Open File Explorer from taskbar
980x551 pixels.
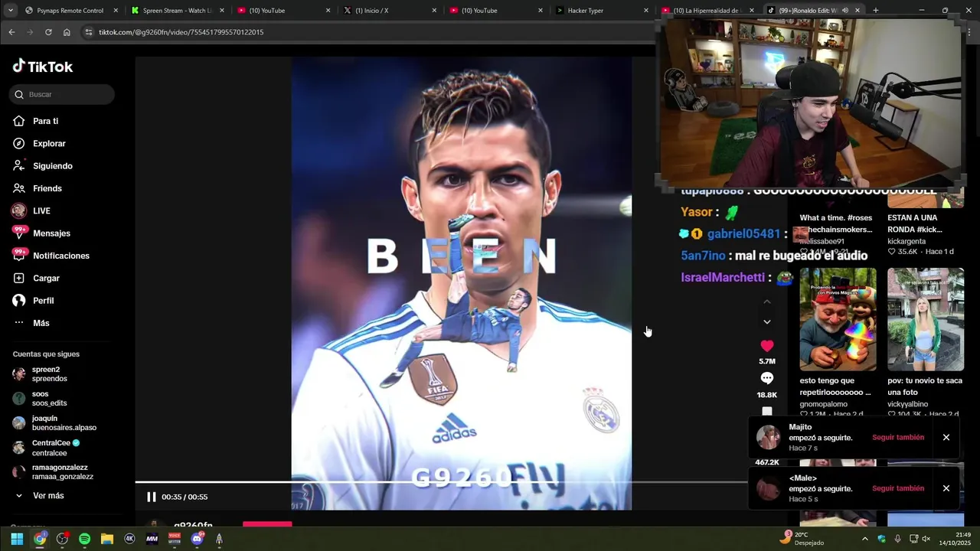tap(107, 539)
